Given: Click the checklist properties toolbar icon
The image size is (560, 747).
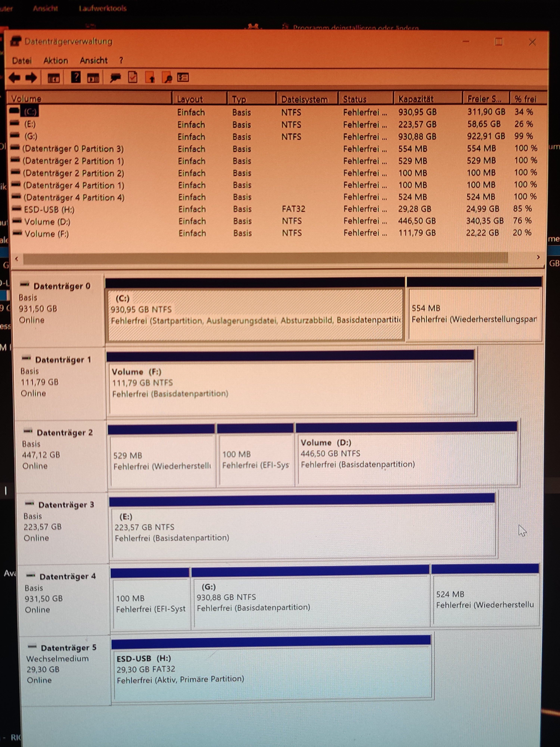Looking at the screenshot, I should click(183, 78).
